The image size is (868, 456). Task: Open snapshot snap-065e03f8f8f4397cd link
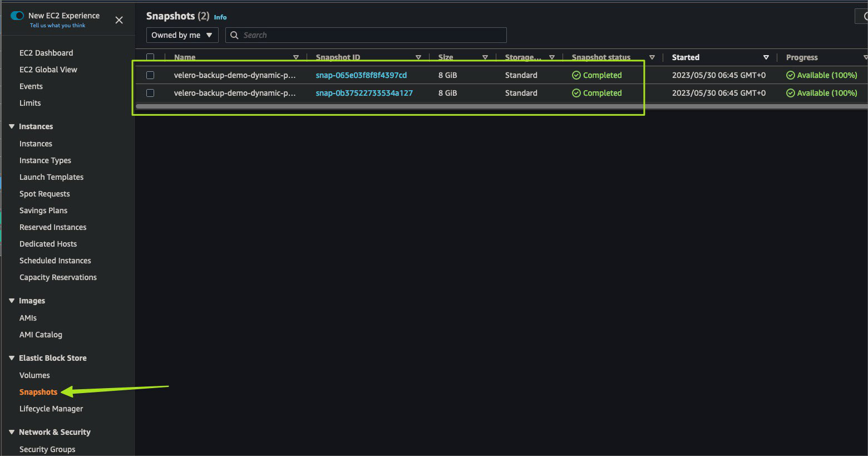(x=361, y=75)
